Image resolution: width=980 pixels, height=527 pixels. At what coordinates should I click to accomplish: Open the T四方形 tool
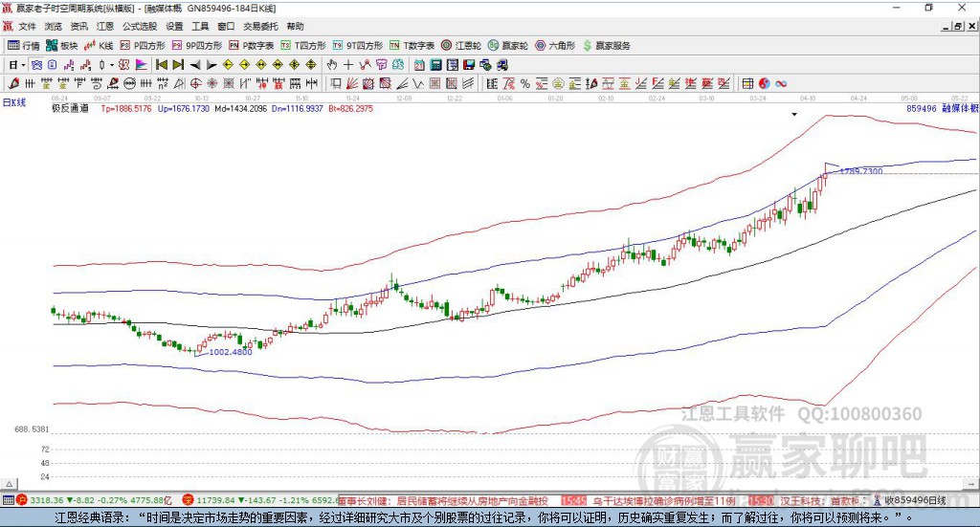(303, 46)
